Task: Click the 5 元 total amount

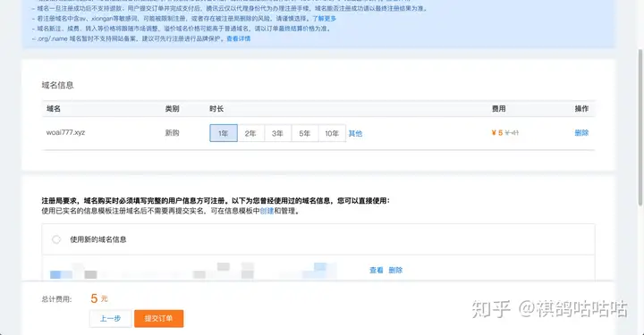Action: point(99,298)
